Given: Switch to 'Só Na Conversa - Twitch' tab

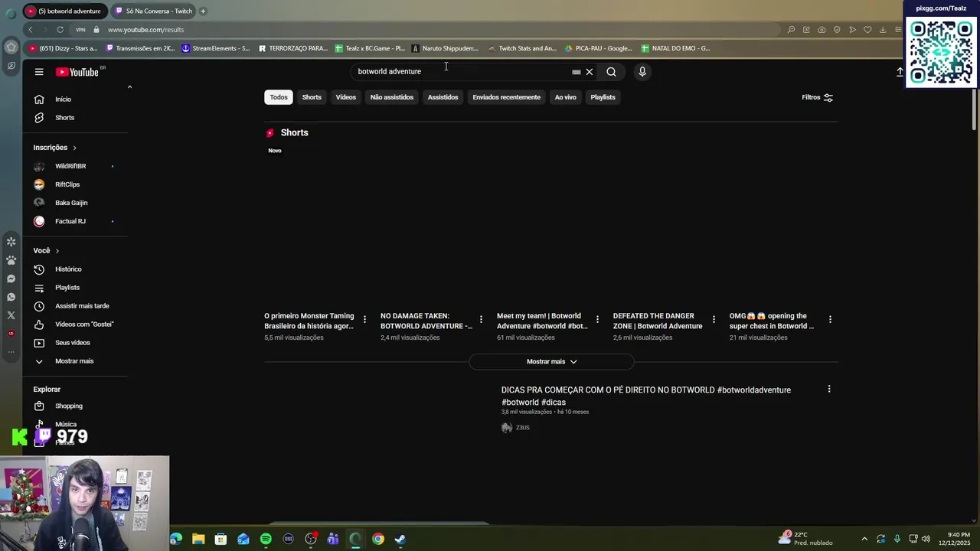Looking at the screenshot, I should [154, 11].
